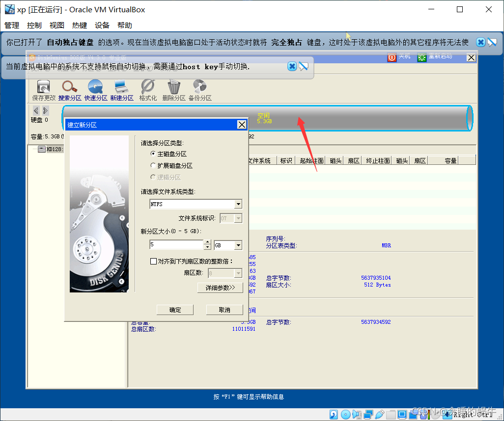Open the NTFS file system type dropdown
Viewport: 504px width, 421px height.
coord(238,204)
